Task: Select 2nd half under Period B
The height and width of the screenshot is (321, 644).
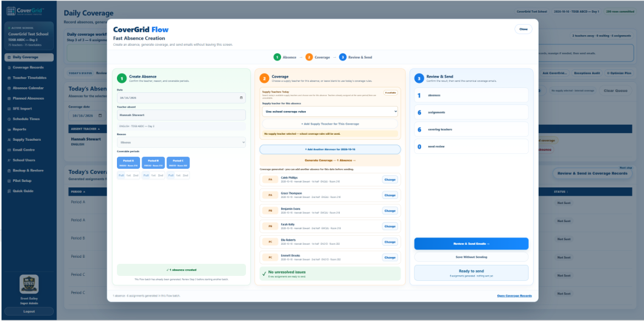Action: pos(161,175)
